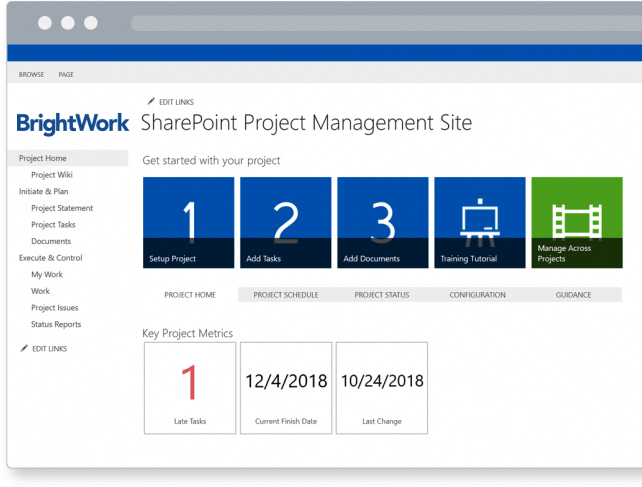Open the Page ribbon tab
Viewport: 642px width, 487px height.
click(66, 74)
